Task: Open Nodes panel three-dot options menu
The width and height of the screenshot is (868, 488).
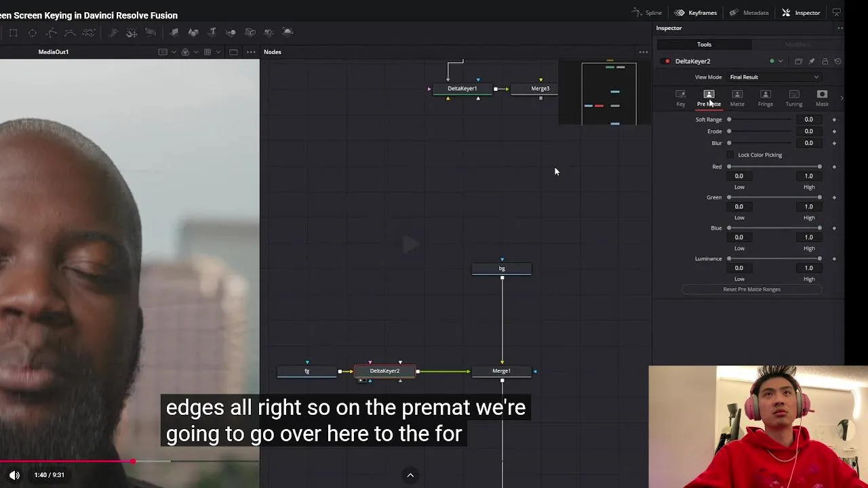Action: pos(644,52)
